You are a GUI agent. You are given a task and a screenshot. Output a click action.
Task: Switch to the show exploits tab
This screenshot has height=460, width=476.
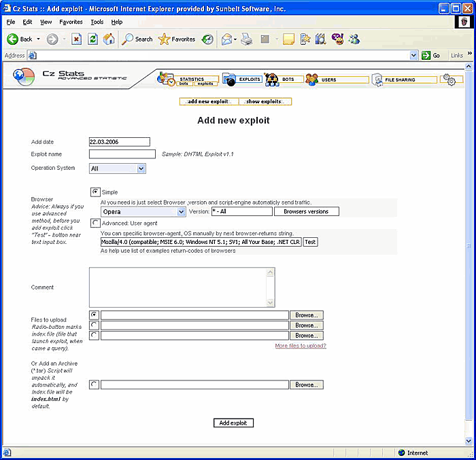coord(265,102)
